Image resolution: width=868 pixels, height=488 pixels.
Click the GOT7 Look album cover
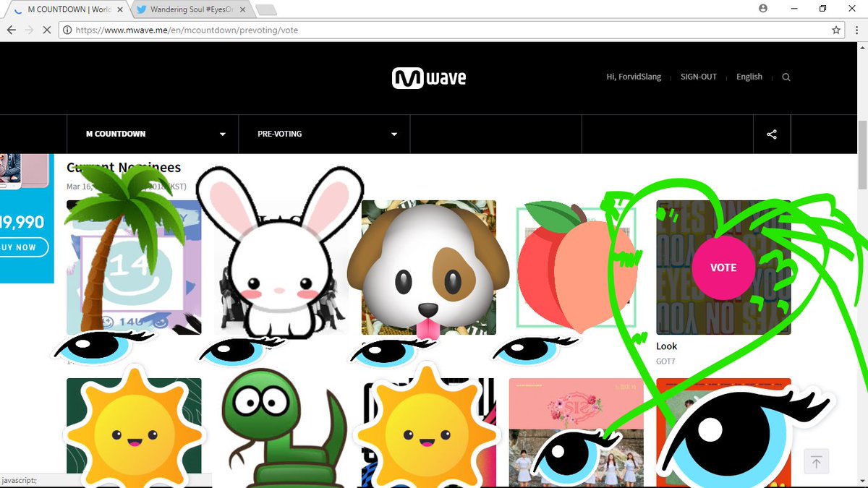pos(723,267)
